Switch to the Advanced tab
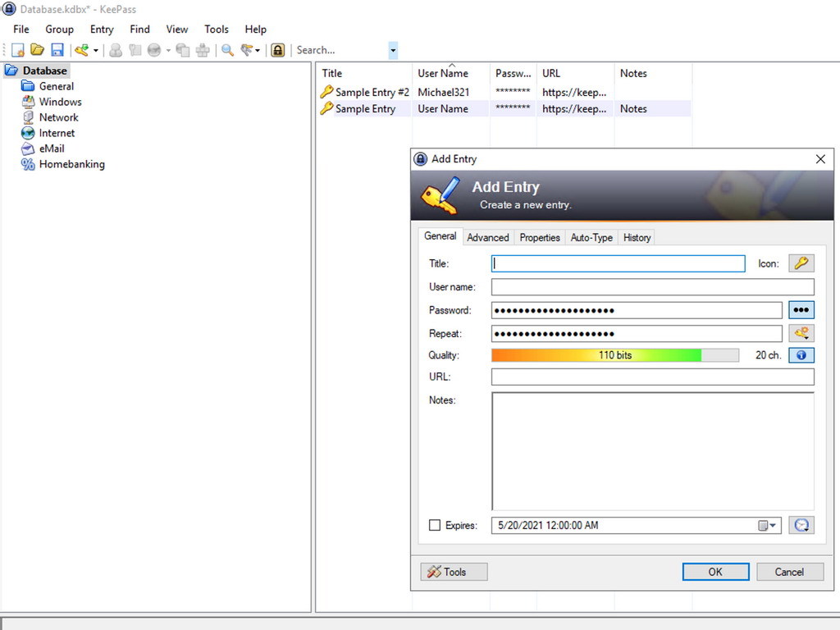 [487, 237]
